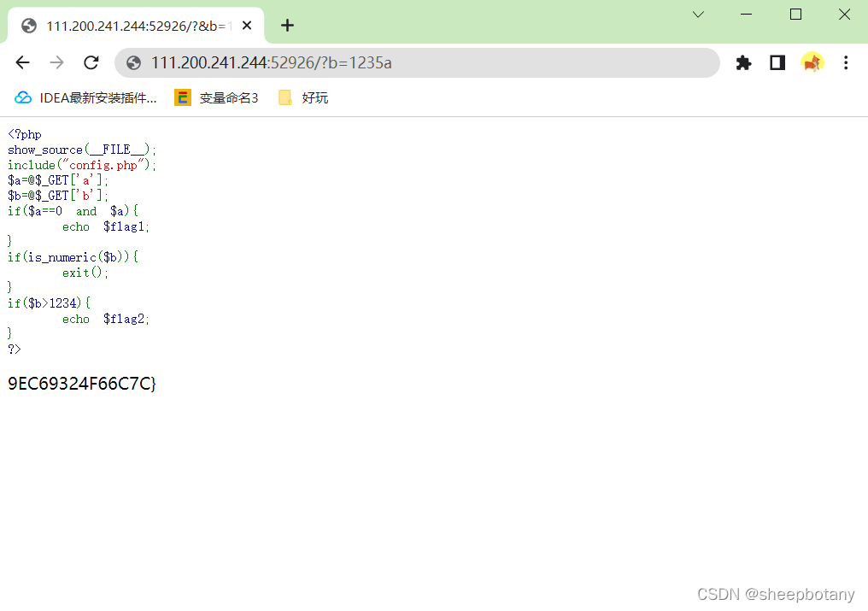This screenshot has width=868, height=611.
Task: Click the $b=@$_GET['b'] line
Action: click(58, 196)
